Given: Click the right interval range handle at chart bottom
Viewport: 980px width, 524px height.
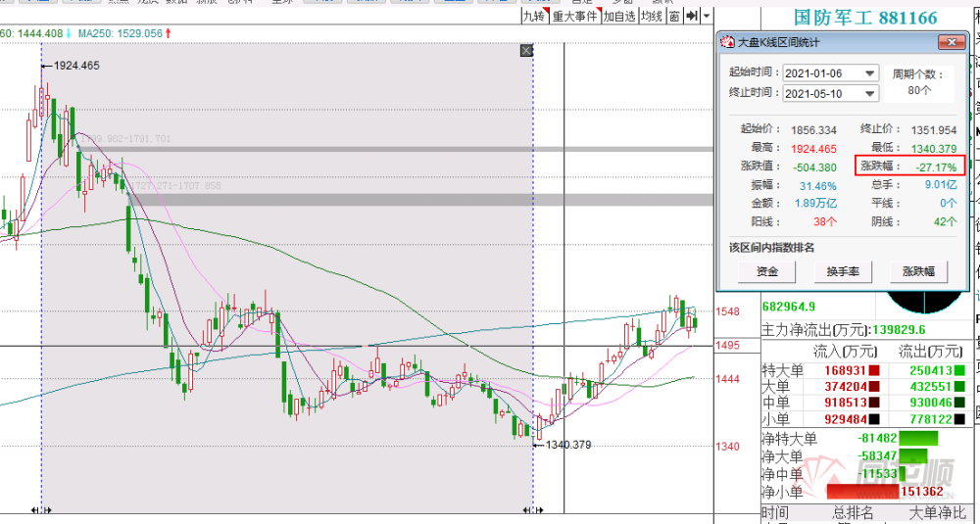Looking at the screenshot, I should tap(532, 510).
